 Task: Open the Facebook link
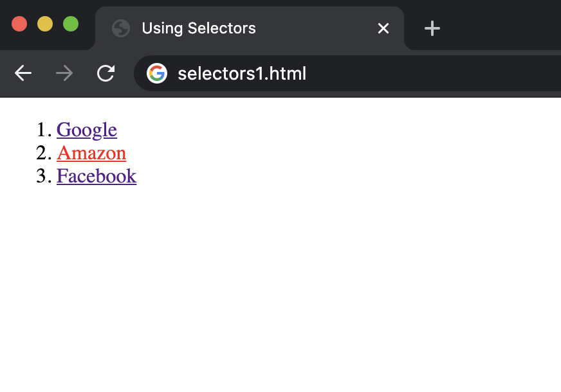point(97,176)
